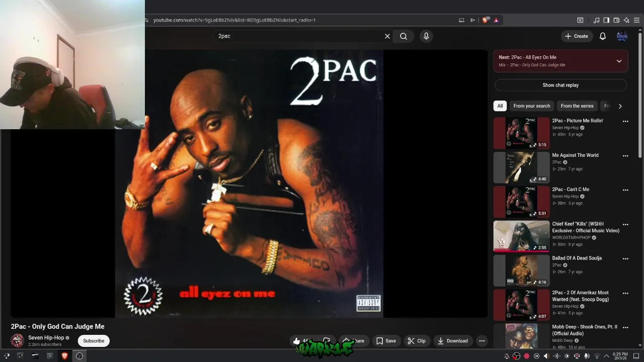Click the playlist play icon in address bar
644x362 pixels.
pos(472,20)
